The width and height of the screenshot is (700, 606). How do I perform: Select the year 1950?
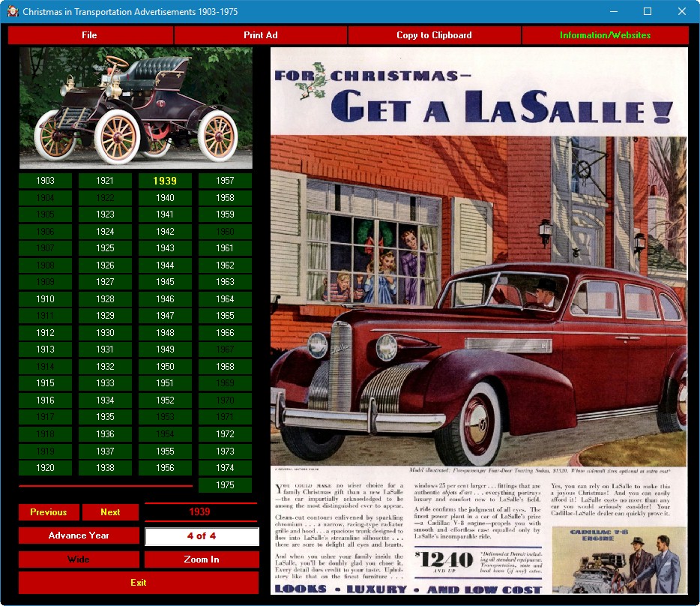pos(165,367)
